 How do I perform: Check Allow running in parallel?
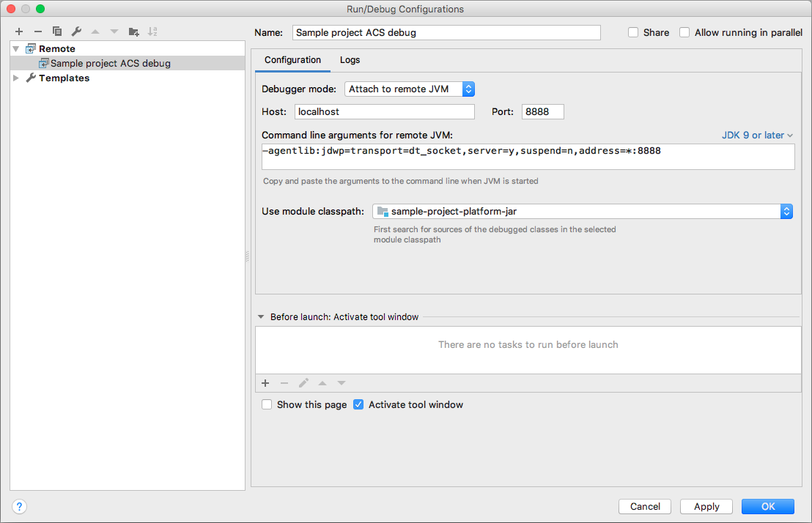[x=684, y=32]
